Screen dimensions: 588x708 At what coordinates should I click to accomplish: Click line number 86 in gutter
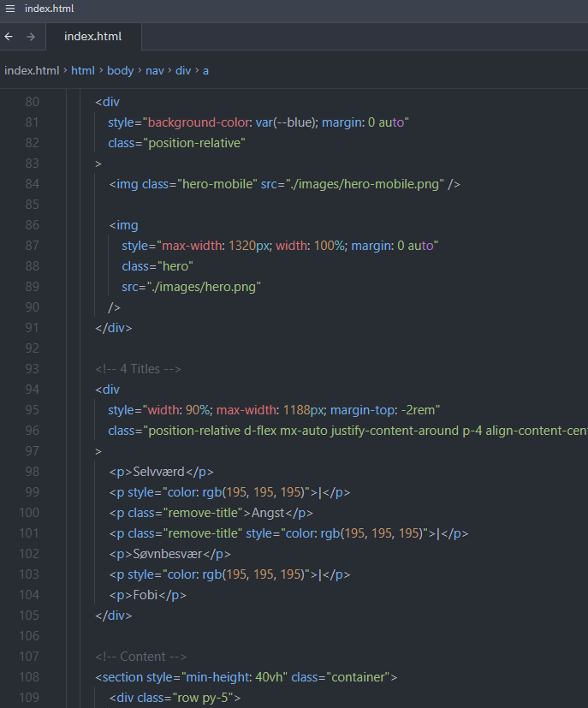coord(32,225)
